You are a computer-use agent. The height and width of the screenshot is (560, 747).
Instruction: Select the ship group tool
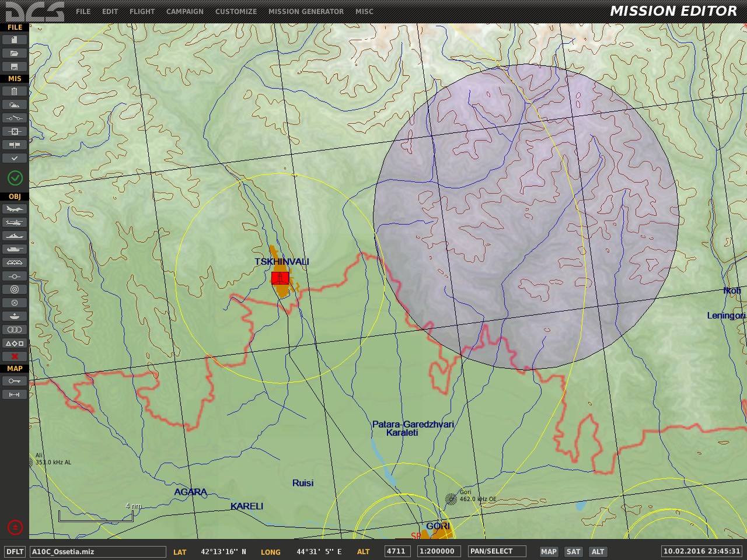pyautogui.click(x=15, y=236)
